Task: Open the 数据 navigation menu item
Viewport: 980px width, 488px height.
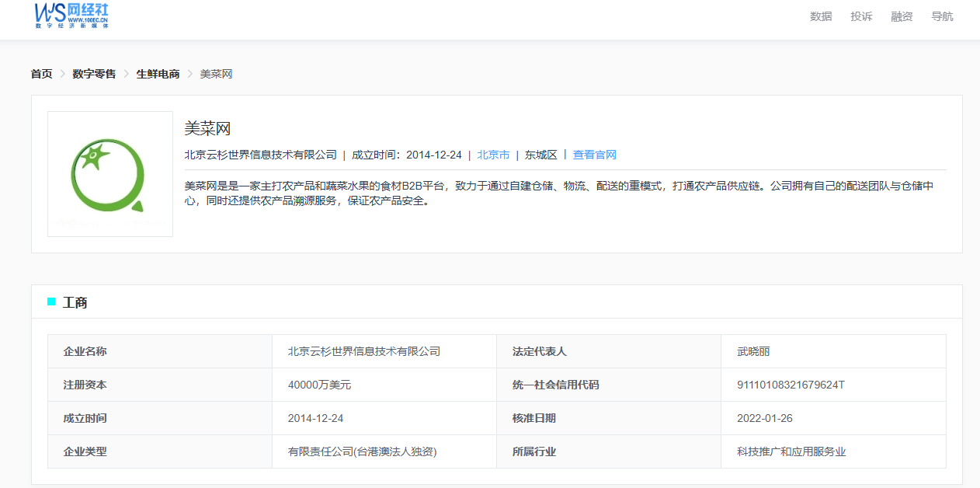Action: click(x=821, y=16)
